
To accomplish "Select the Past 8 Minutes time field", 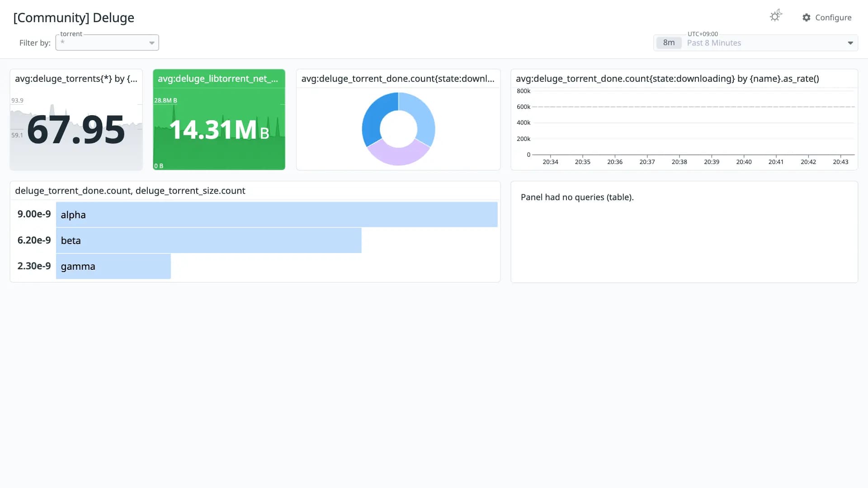I will (755, 43).
